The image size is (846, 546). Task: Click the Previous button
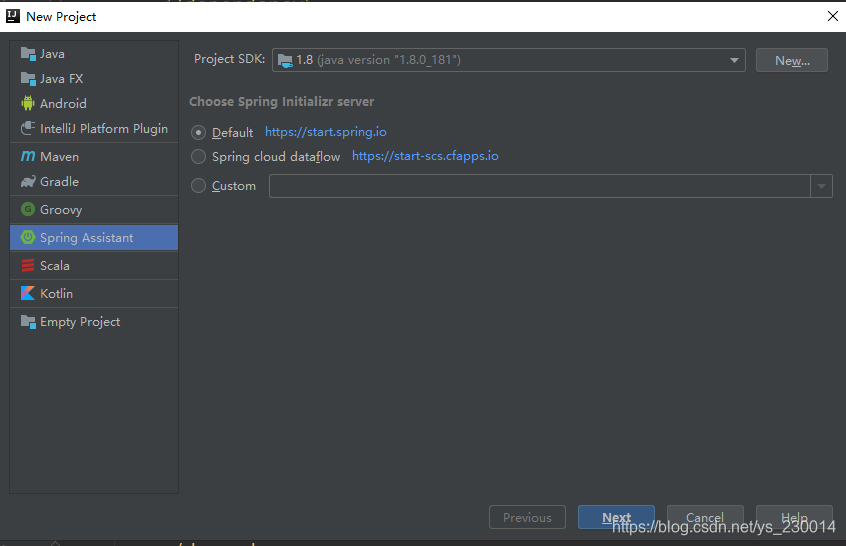click(527, 517)
